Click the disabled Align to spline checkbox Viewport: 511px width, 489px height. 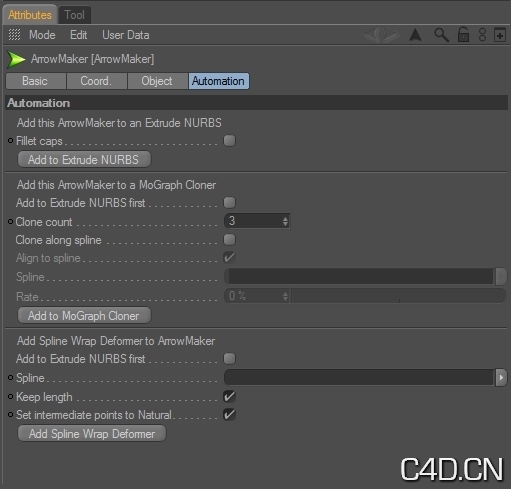tap(229, 257)
